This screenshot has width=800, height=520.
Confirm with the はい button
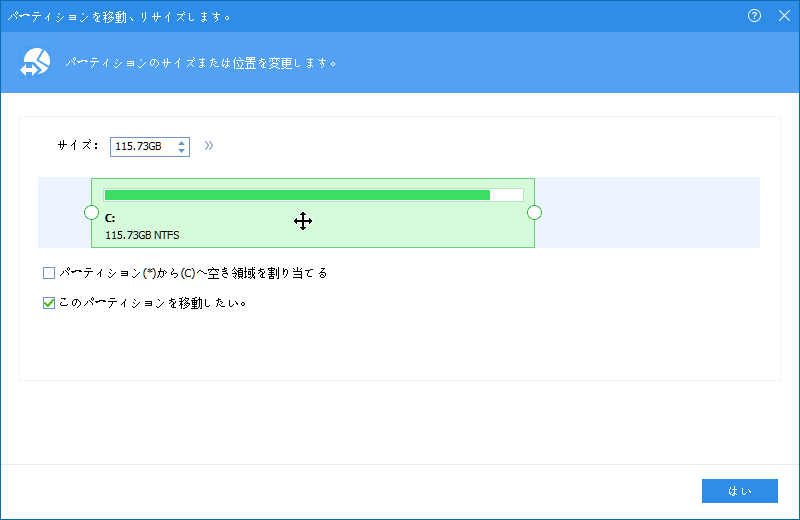click(740, 491)
